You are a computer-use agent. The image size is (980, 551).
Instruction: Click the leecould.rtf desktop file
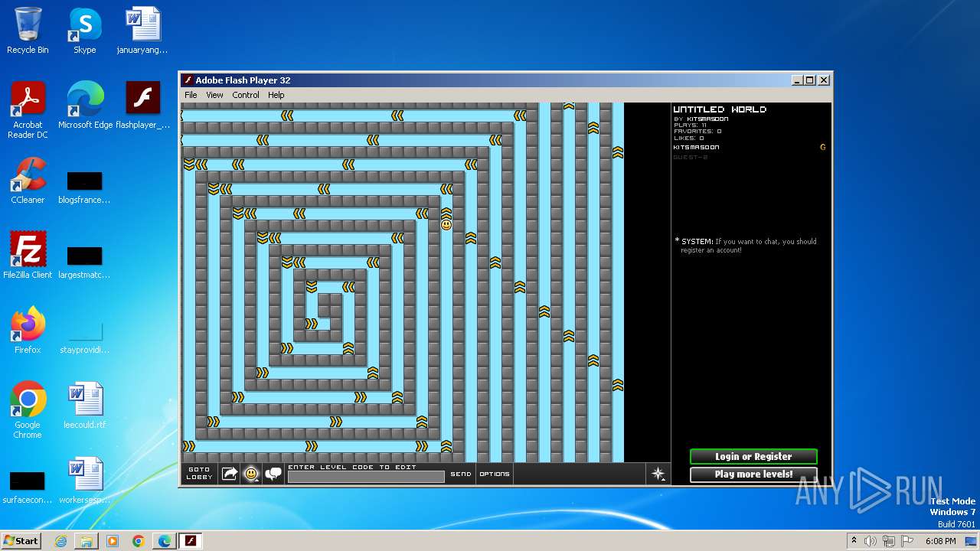(x=84, y=406)
